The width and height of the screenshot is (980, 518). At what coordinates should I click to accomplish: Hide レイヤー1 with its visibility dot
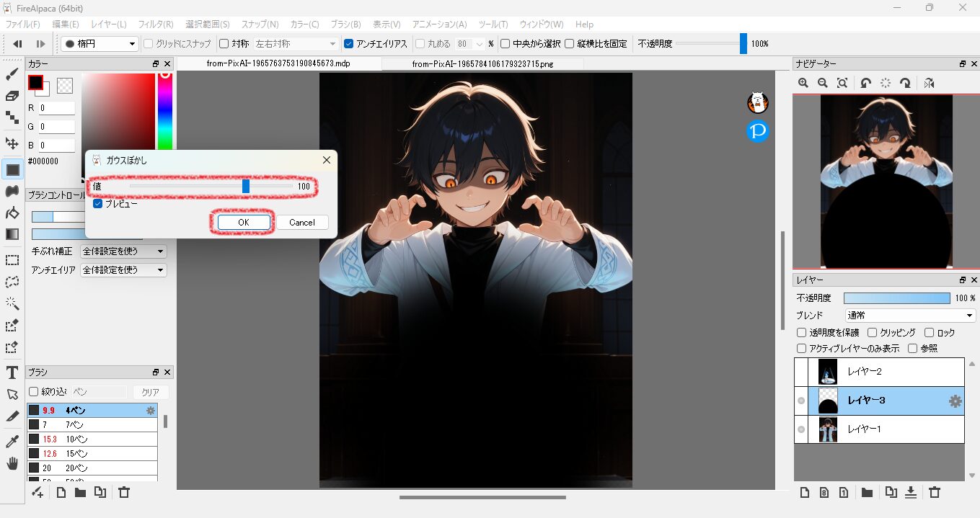click(801, 429)
